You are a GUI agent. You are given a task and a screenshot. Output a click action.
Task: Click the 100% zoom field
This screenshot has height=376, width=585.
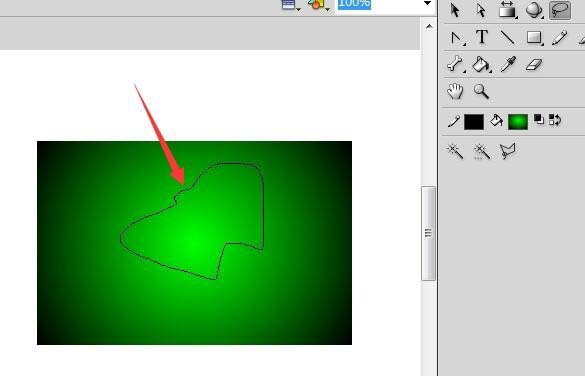(x=379, y=4)
